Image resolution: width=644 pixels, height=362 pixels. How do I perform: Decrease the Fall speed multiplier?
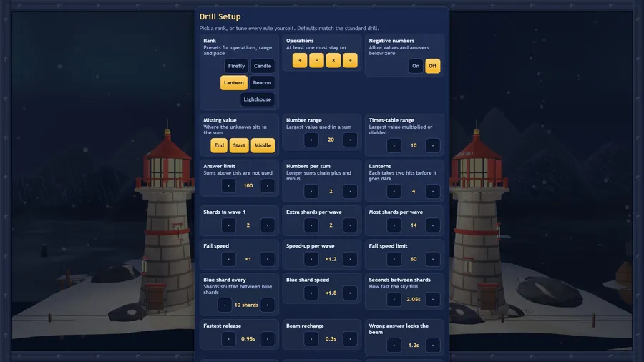pyautogui.click(x=228, y=259)
